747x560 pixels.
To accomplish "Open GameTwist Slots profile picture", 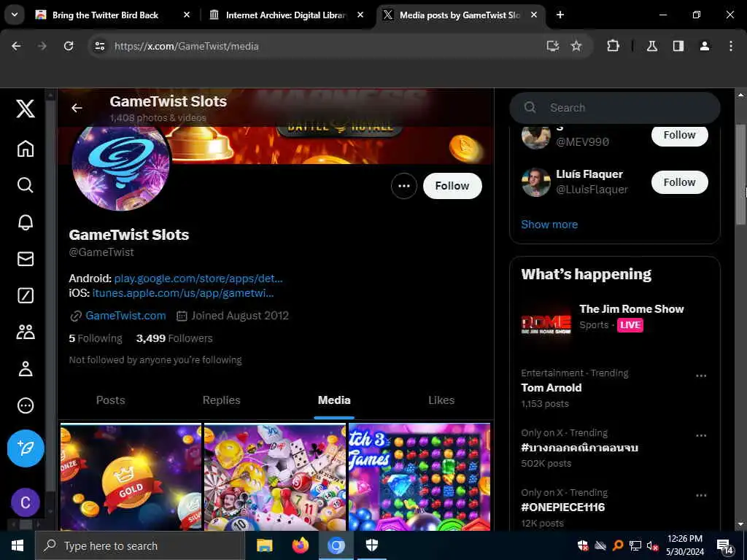I will (120, 163).
